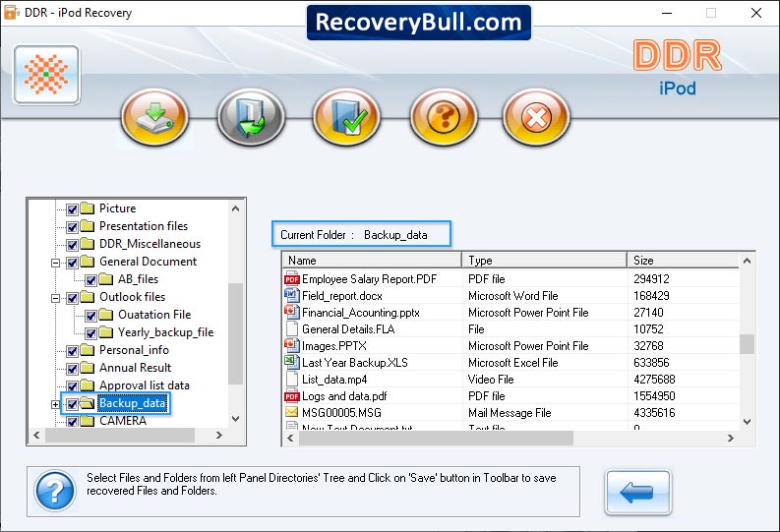Click folder tree scroll left arrow
This screenshot has height=532, width=780.
coord(36,435)
